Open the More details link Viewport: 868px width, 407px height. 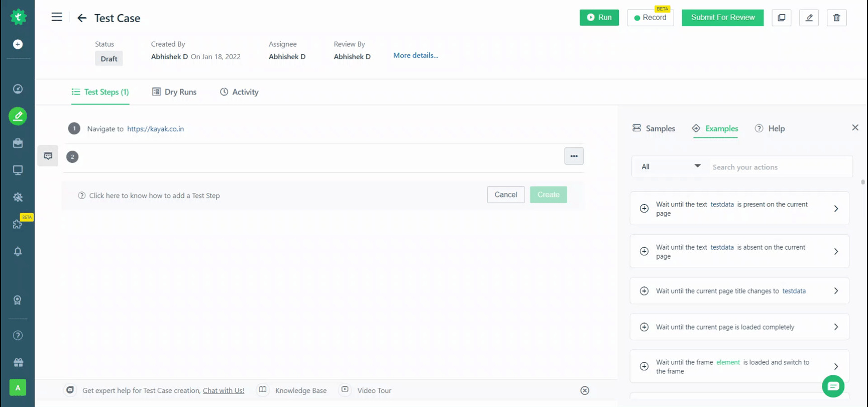click(415, 55)
